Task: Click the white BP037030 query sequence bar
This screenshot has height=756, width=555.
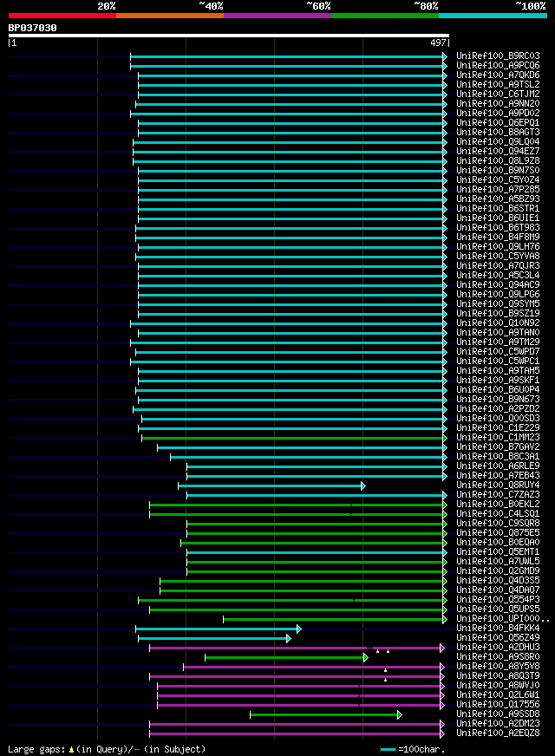Action: pyautogui.click(x=229, y=36)
